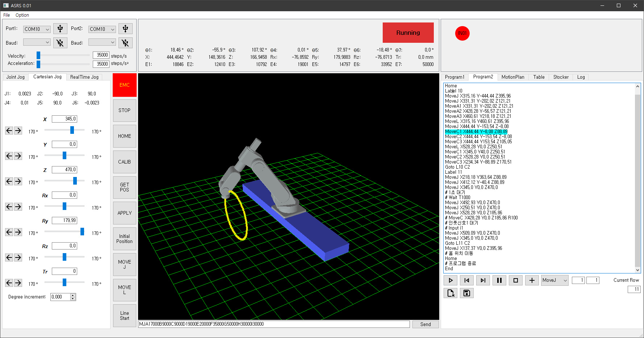Save the program with floppy disk icon
Screen dimensions: 644x338
coord(467,293)
